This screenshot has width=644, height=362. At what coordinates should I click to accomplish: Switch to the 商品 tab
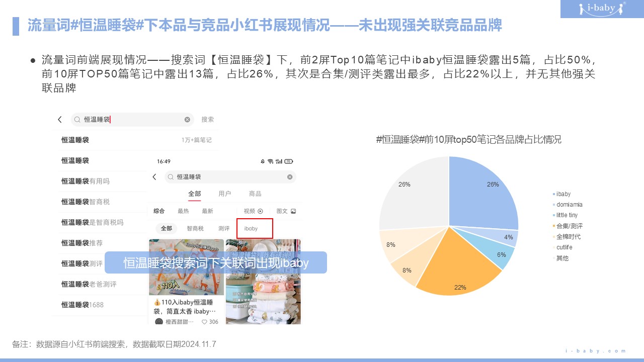pyautogui.click(x=255, y=194)
